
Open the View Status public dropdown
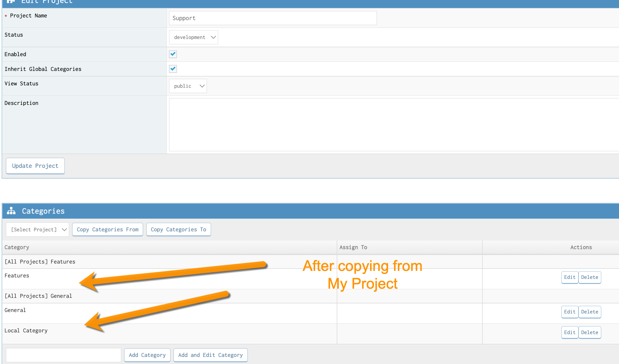(188, 86)
